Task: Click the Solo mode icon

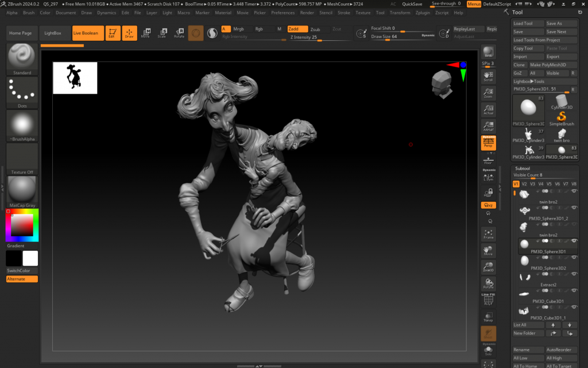Action: [488, 350]
